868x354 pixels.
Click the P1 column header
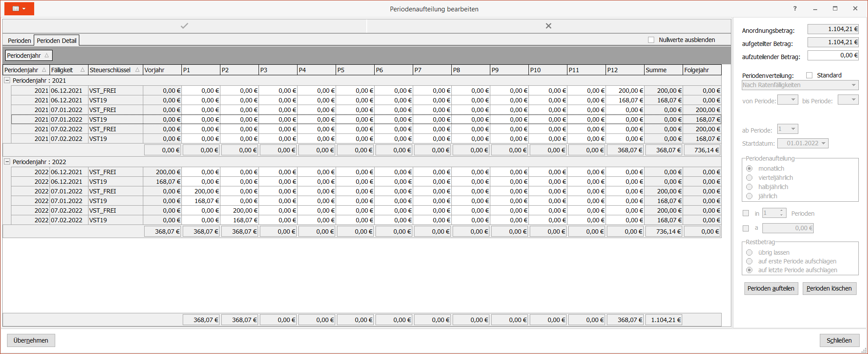coord(201,70)
